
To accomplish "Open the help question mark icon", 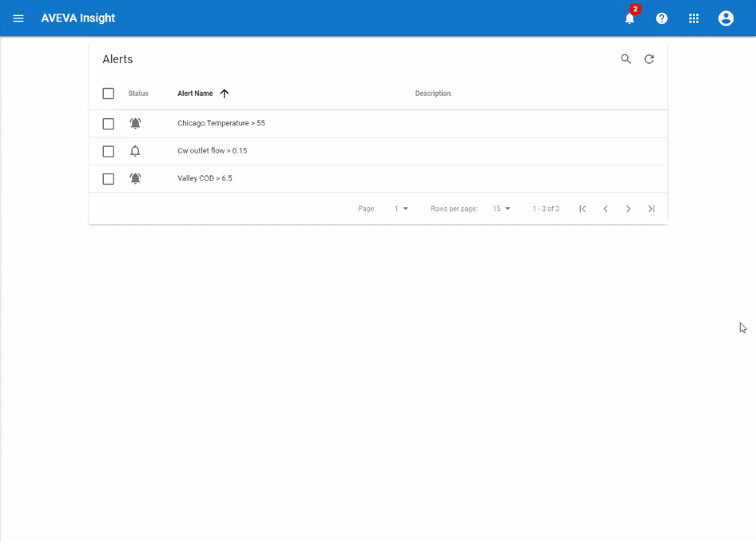I will [x=661, y=18].
